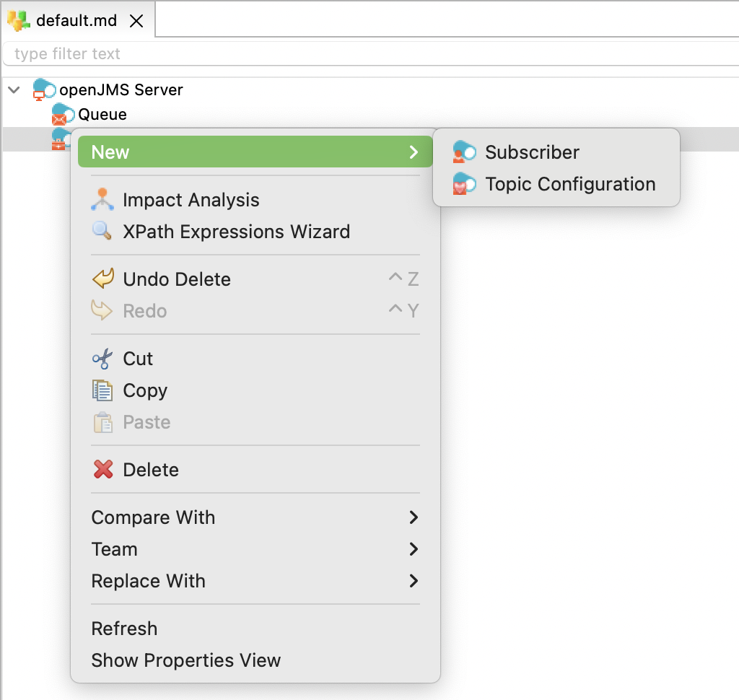Select the New menu entry

pyautogui.click(x=110, y=152)
